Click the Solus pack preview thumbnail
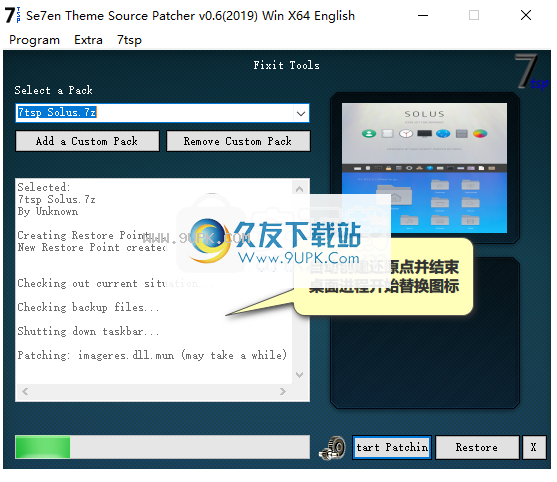The image size is (557, 482). tap(424, 168)
